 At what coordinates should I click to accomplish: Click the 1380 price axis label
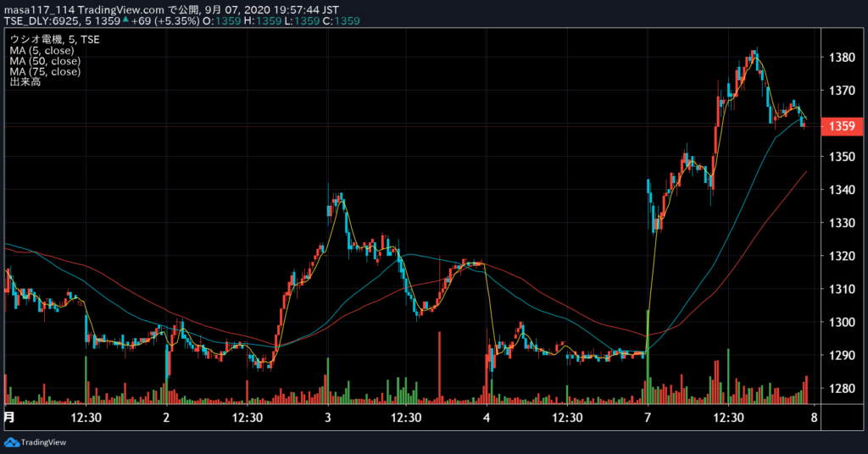(842, 57)
